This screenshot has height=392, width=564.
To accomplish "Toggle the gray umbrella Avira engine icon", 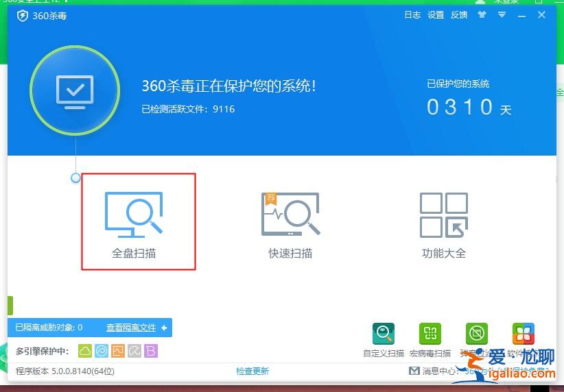I will [x=134, y=351].
